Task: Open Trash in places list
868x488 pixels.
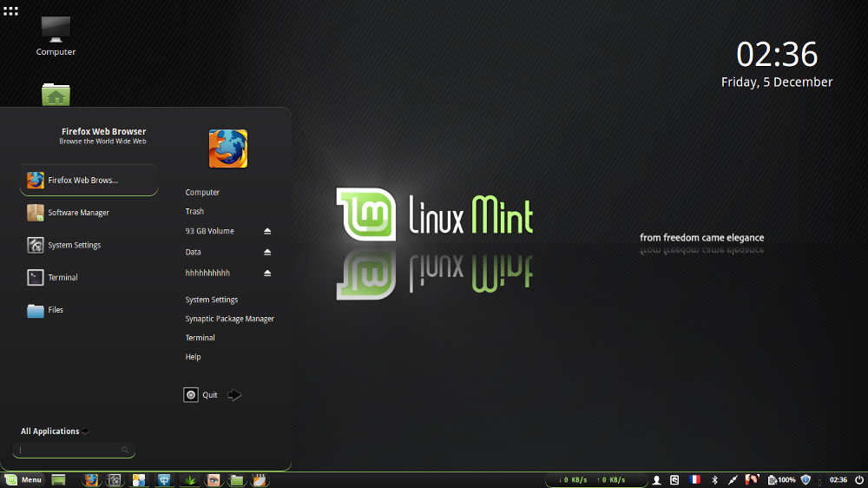Action: coord(194,211)
